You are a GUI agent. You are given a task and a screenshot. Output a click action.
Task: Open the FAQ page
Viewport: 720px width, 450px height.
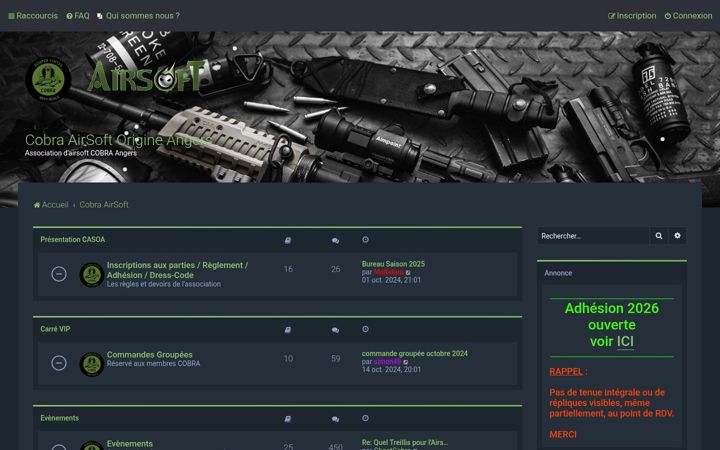click(x=78, y=16)
